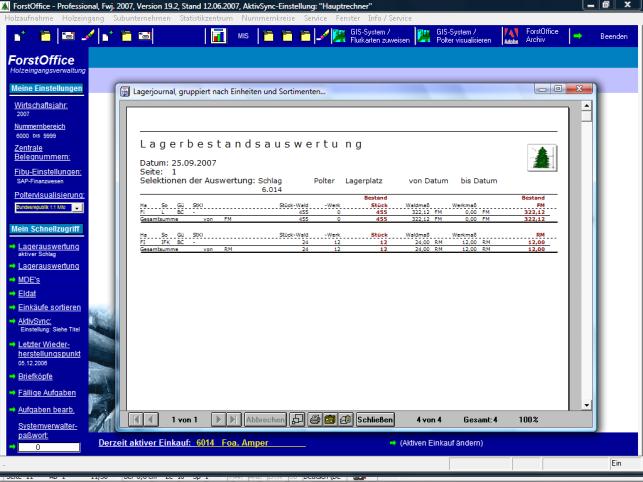
Task: Click the yellow folder icon right of MIS
Action: [x=269, y=36]
